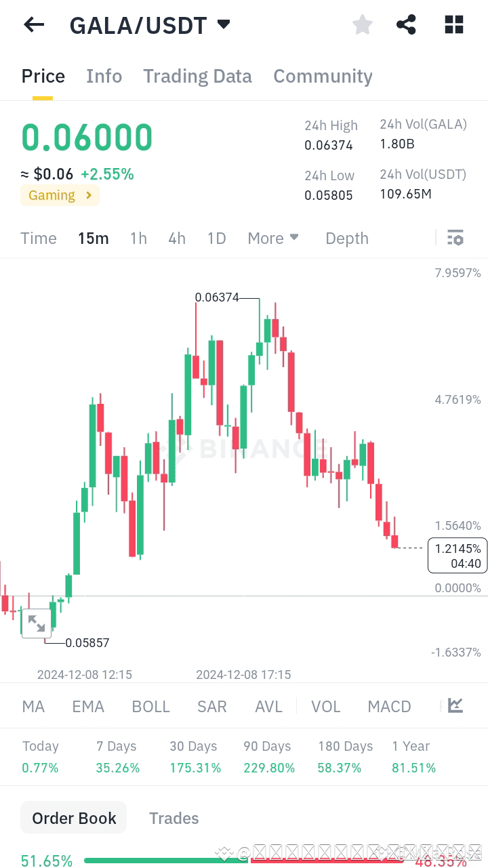Viewport: 488px width, 868px height.
Task: Open the Time interval selector
Action: [x=38, y=238]
